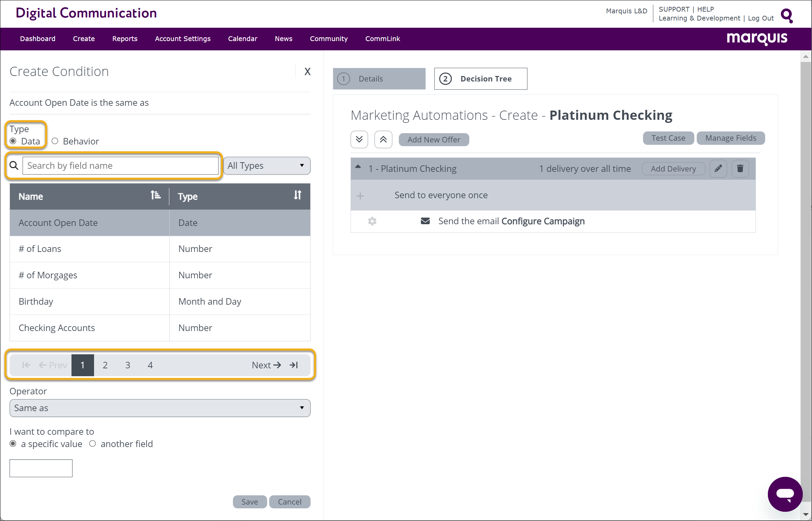
Task: Click the Log Out link
Action: (761, 18)
